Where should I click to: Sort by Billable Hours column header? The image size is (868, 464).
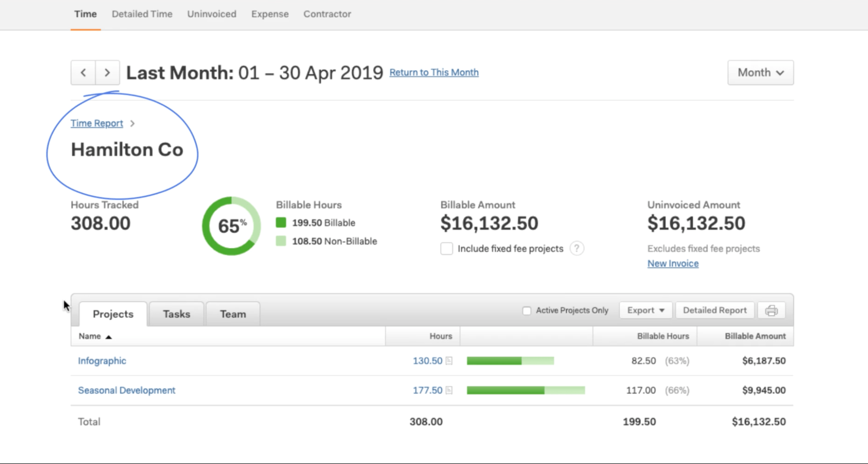pos(645,336)
